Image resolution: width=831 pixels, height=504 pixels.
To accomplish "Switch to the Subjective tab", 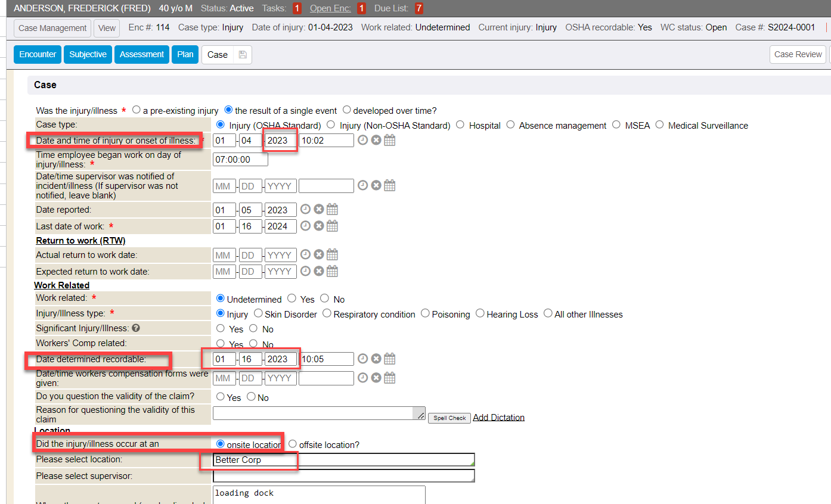I will coord(88,55).
